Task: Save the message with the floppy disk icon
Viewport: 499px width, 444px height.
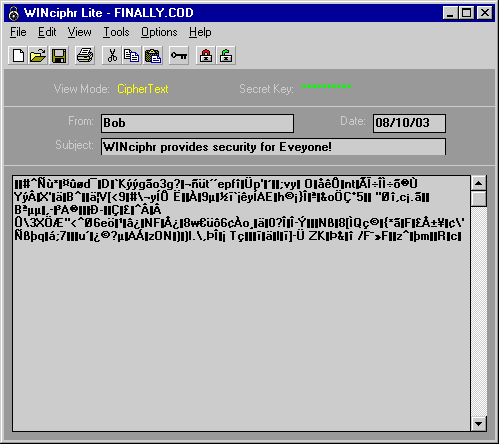Action: (x=59, y=56)
